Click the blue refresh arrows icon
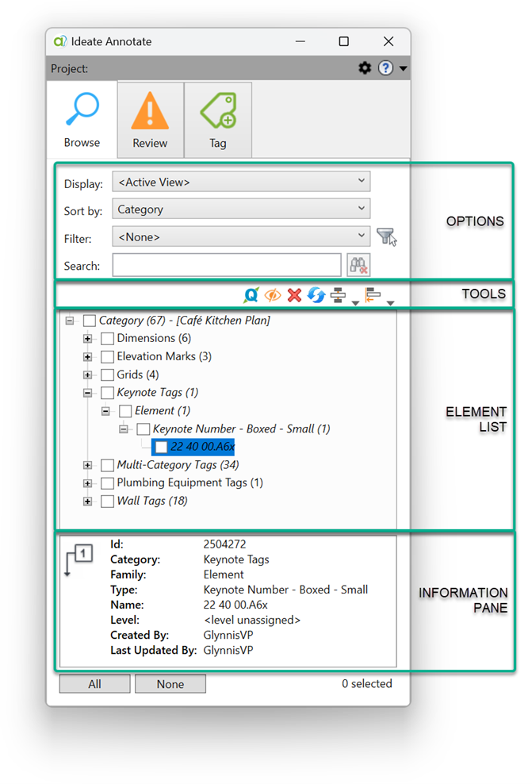The height and width of the screenshot is (784, 532). click(x=316, y=295)
